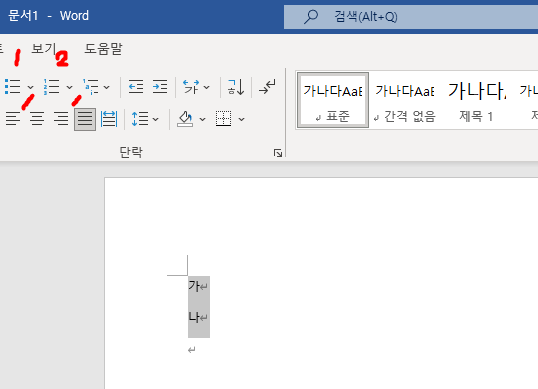Click the empty third paragraph mark

click(x=192, y=350)
